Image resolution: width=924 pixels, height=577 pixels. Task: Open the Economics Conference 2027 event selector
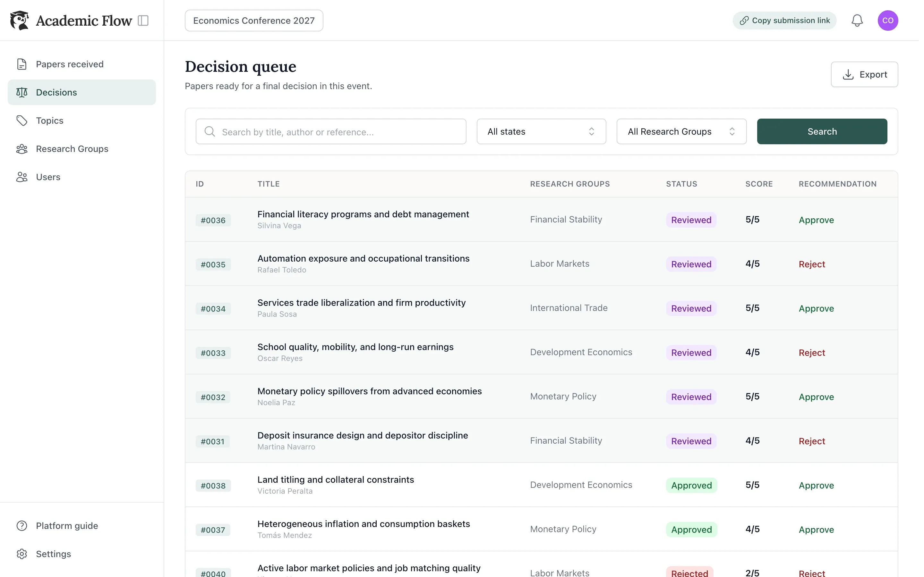(x=254, y=21)
